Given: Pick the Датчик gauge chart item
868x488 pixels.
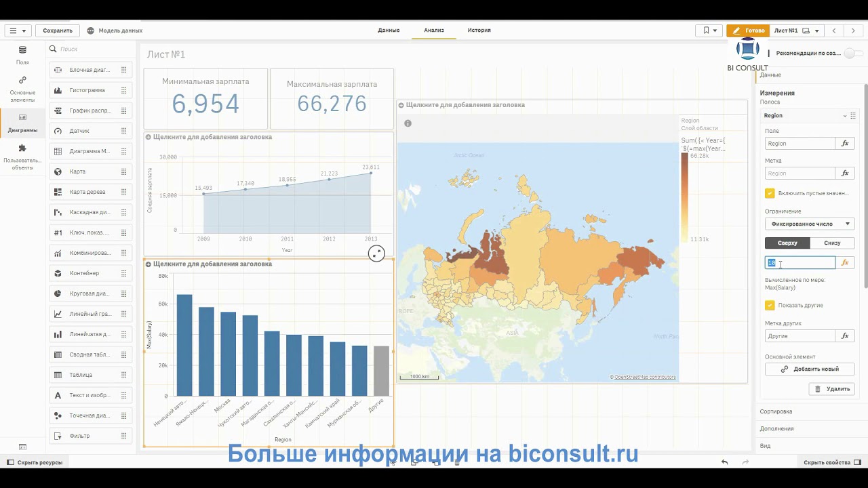Looking at the screenshot, I should click(x=91, y=131).
